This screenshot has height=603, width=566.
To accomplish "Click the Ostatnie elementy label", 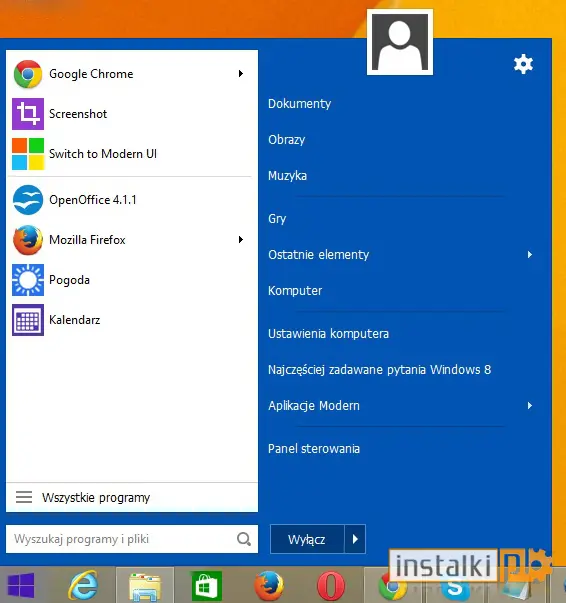I will [318, 255].
